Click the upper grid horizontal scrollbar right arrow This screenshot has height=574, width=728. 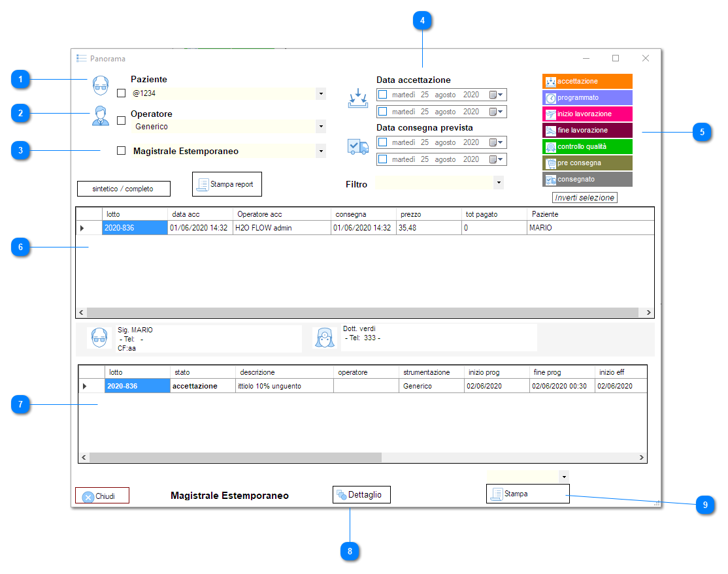coord(649,312)
